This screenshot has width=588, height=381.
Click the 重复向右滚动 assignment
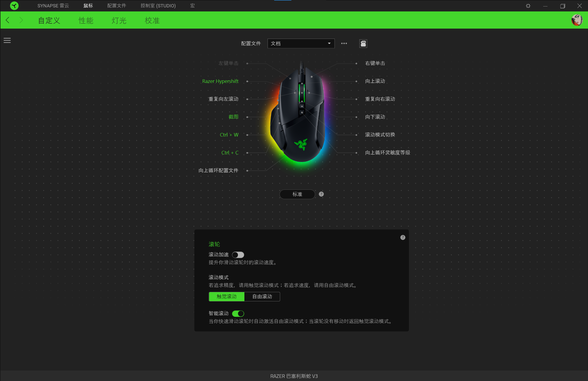tap(380, 99)
